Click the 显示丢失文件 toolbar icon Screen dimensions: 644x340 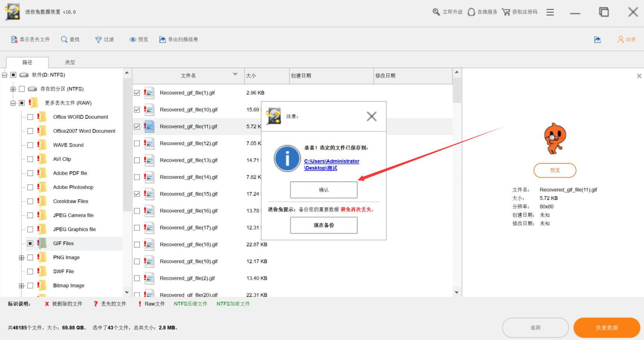coord(14,39)
